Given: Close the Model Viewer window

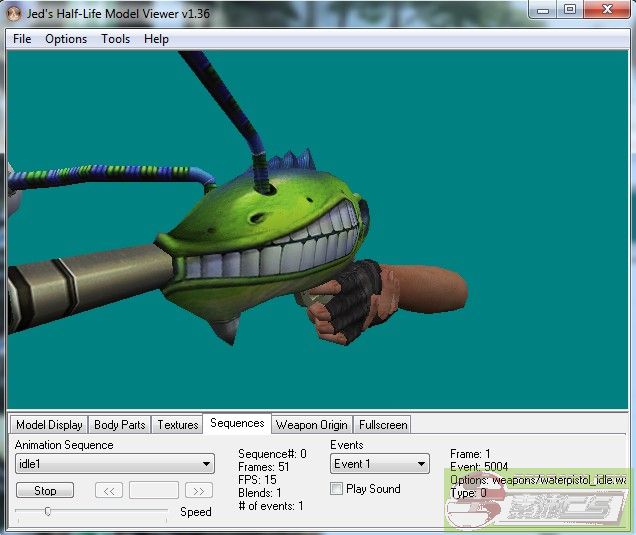Looking at the screenshot, I should click(607, 10).
